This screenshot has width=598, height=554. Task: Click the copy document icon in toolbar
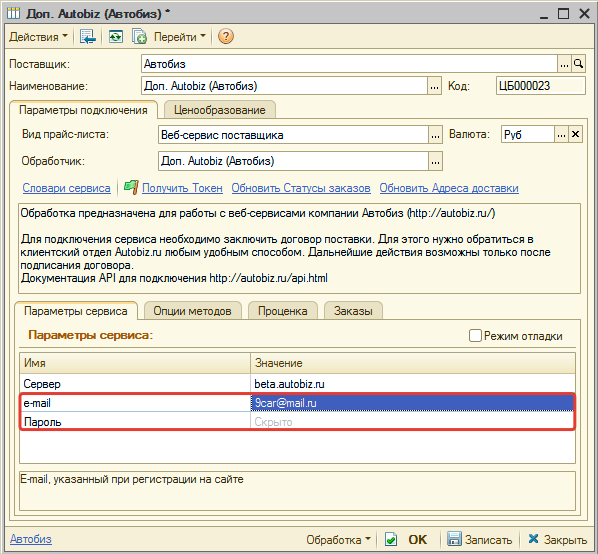point(139,37)
